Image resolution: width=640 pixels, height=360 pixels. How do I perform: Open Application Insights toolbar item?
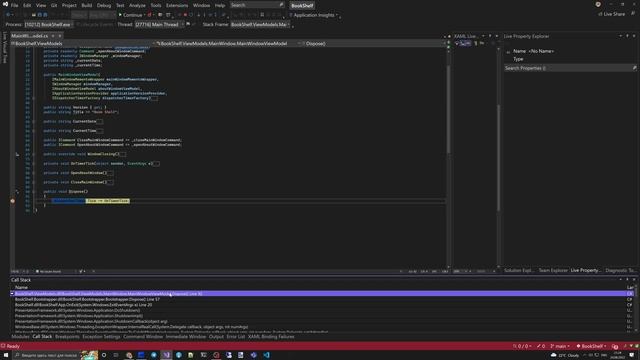(314, 15)
